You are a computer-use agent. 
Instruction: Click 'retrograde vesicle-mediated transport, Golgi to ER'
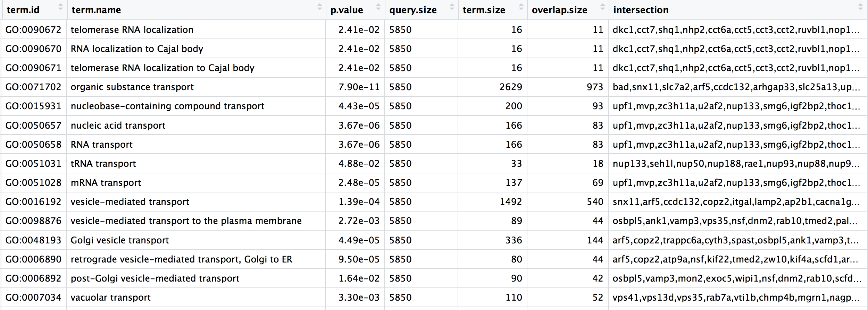tap(182, 259)
